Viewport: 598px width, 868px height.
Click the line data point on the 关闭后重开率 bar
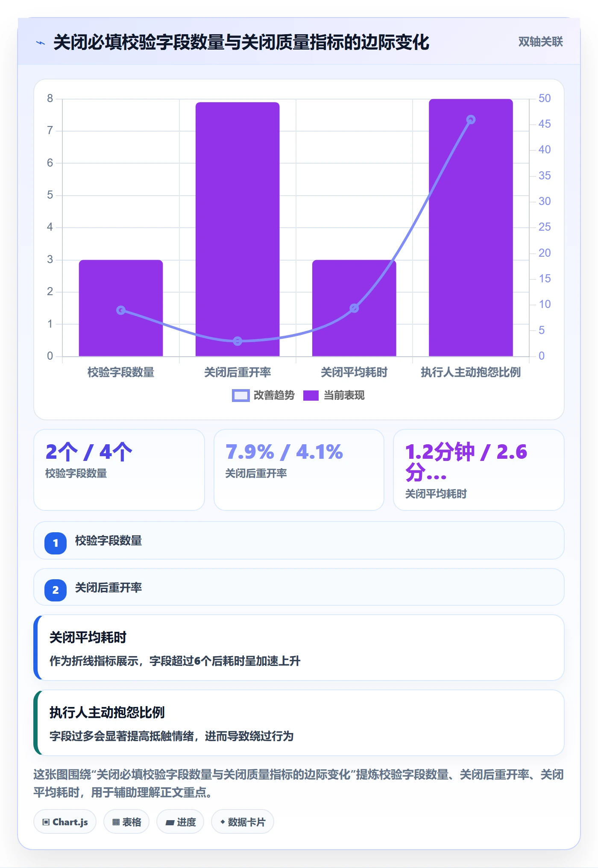pos(237,341)
